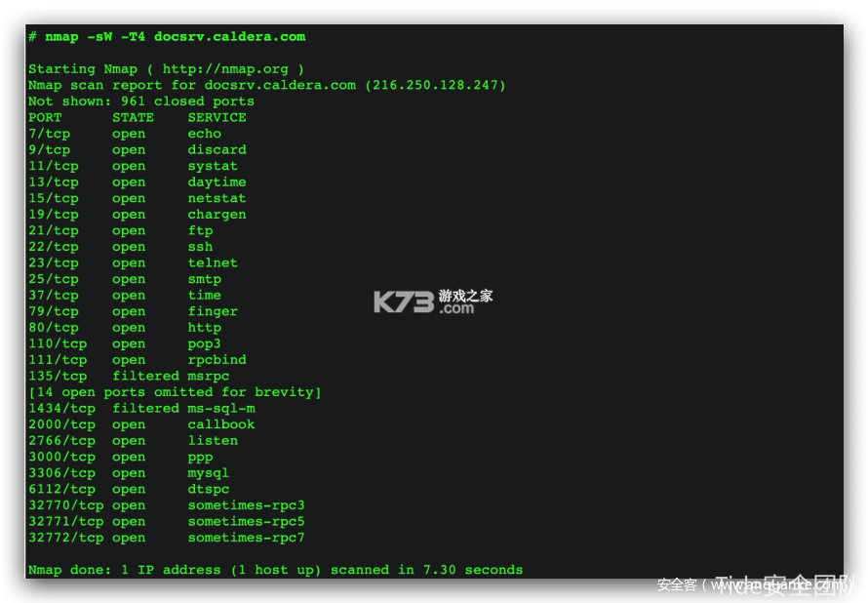Viewport: 868px width, 603px height.
Task: Click the 'Not shown: 961 closed ports' line
Action: coord(141,101)
